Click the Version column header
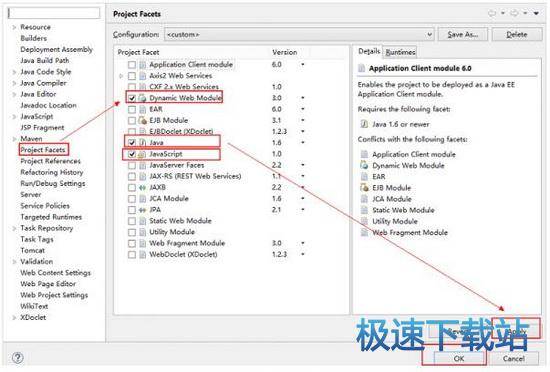 point(284,52)
